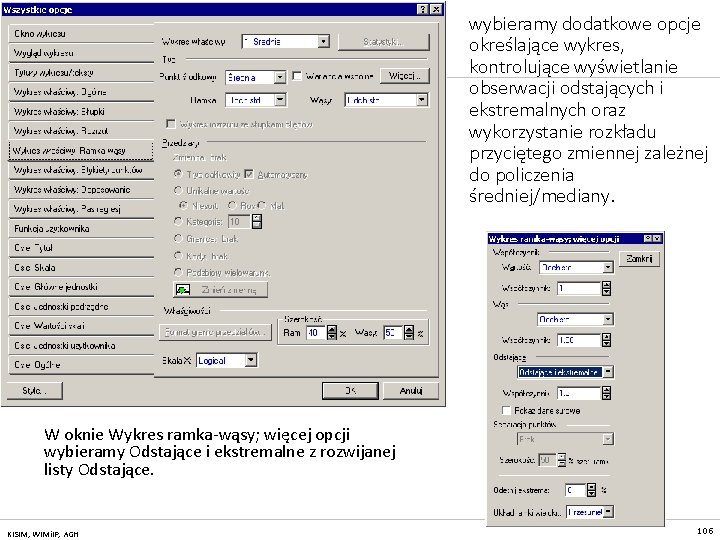Select Podzbiory wielowarunk. radio button
Viewport: 720px width, 540px height.
[178, 272]
